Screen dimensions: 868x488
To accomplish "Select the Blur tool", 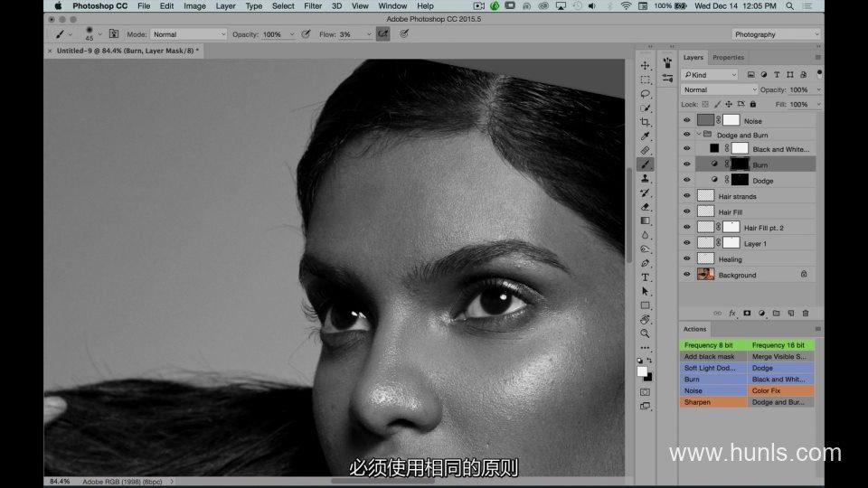I will (x=645, y=235).
